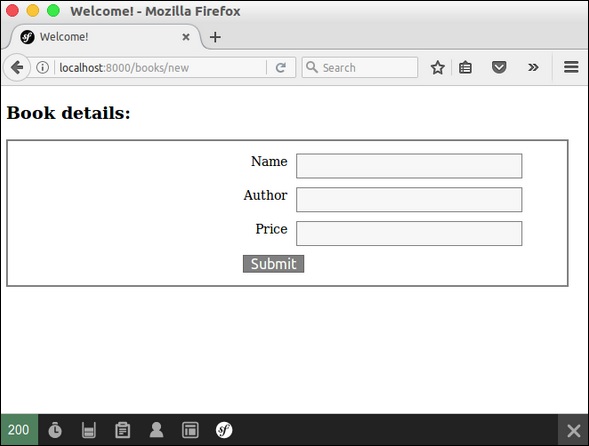
Task: Bookmark this page with the star icon
Action: tap(438, 68)
